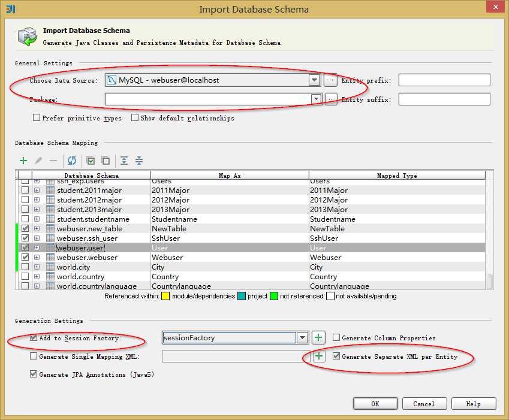The width and height of the screenshot is (509, 420).
Task: Click the OK button
Action: click(375, 404)
